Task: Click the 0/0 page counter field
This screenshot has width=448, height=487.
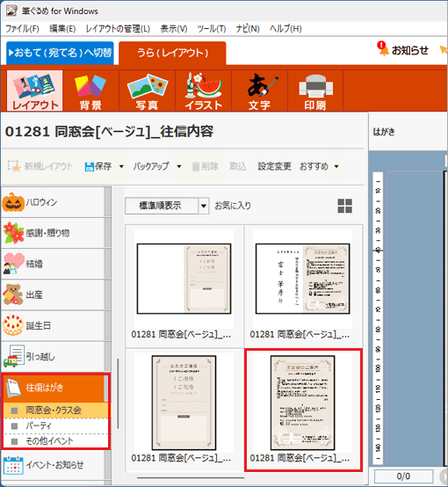Action: [x=403, y=476]
